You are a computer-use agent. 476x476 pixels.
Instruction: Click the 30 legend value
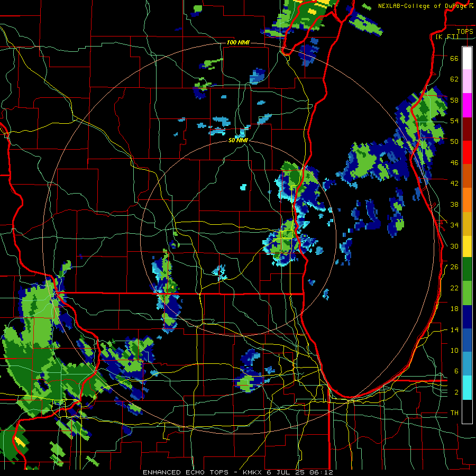tap(454, 246)
